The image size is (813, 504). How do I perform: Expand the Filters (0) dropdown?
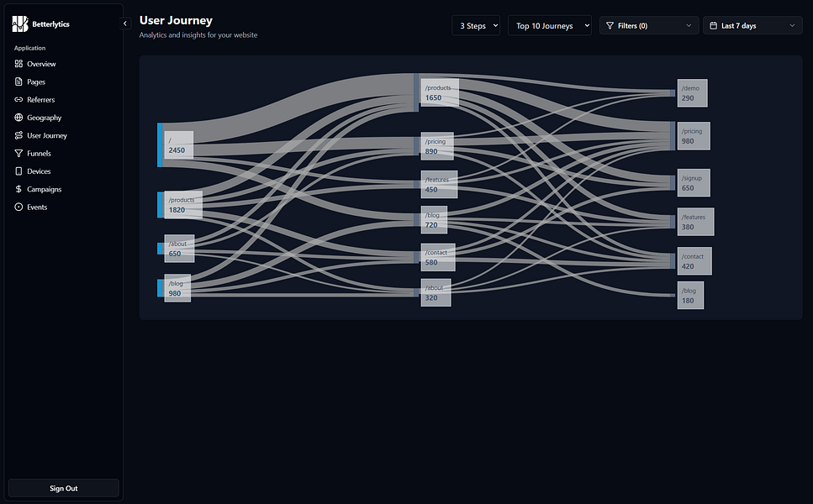pyautogui.click(x=649, y=25)
